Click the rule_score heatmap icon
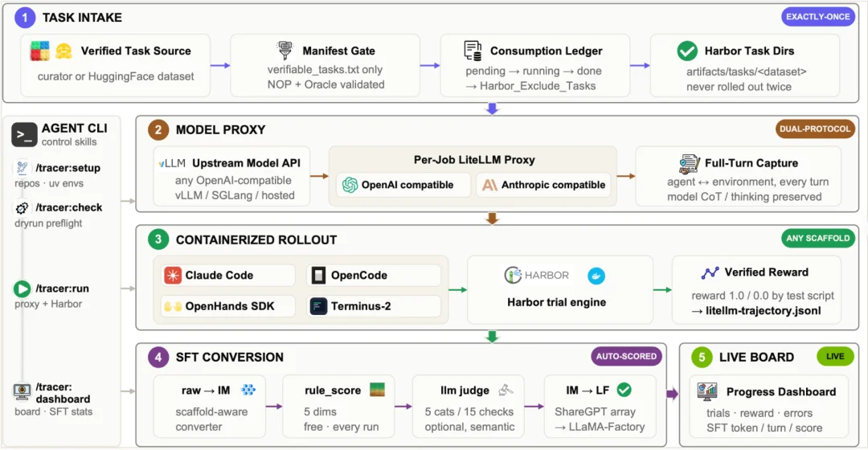This screenshot has height=450, width=868. coord(377,390)
